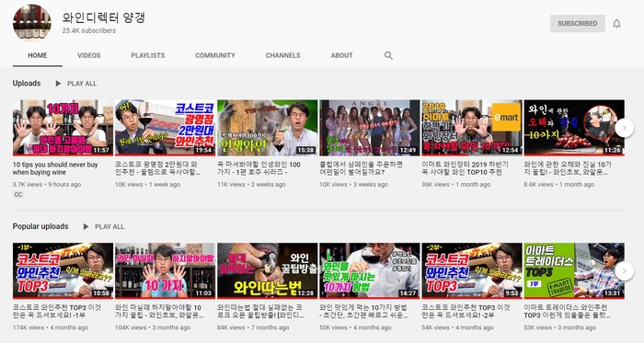This screenshot has height=343, width=644.
Task: Expand Uploads row with the right arrow
Action: (625, 128)
